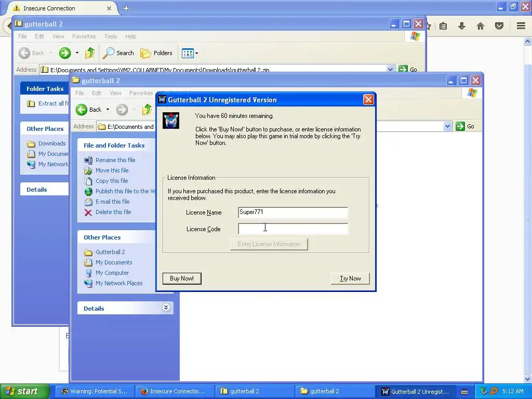Expand the Details panel in front Explorer window
The width and height of the screenshot is (532, 399).
click(x=166, y=308)
